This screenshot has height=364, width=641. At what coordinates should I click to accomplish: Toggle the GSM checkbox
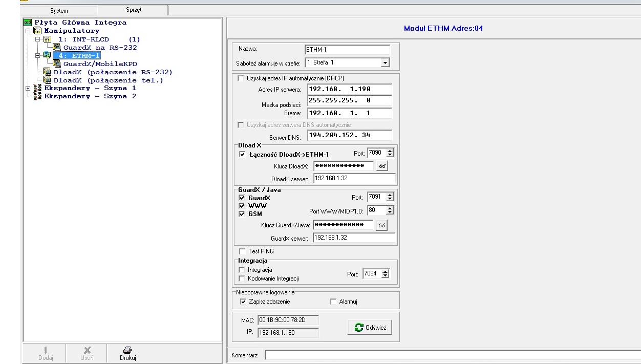(242, 214)
